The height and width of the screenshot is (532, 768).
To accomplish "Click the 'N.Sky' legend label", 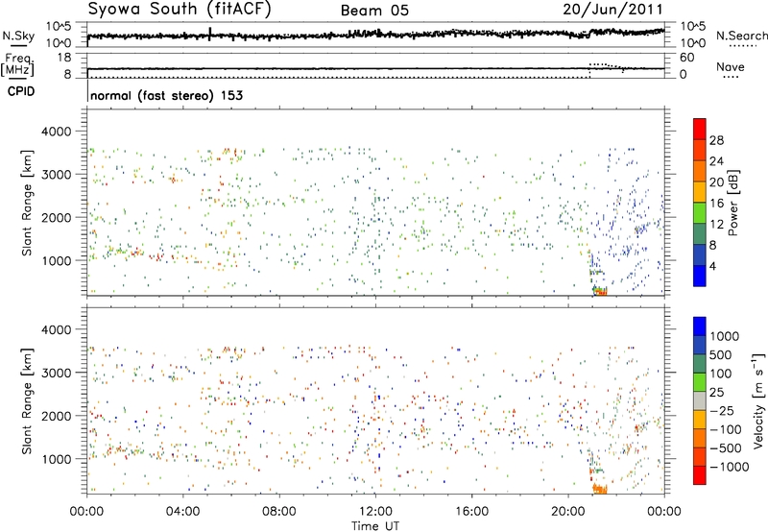I will tap(18, 36).
